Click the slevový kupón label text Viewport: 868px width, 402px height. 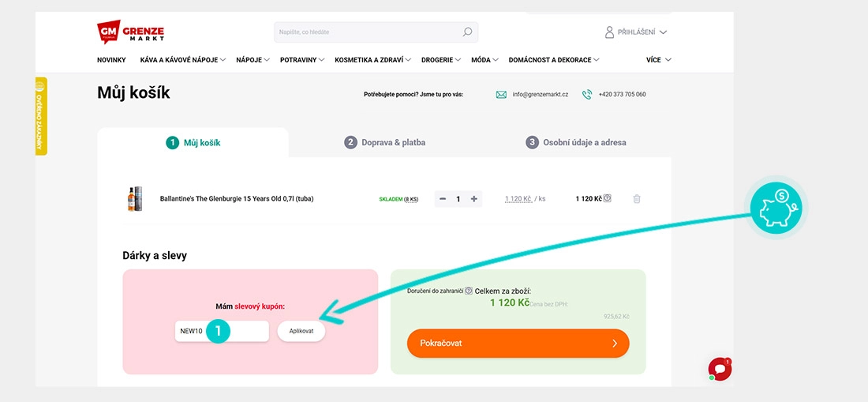pyautogui.click(x=260, y=306)
